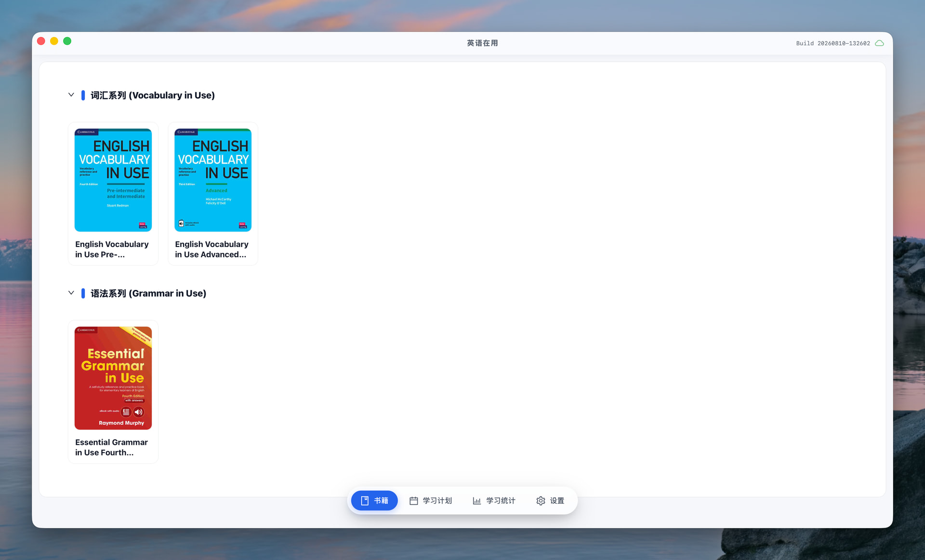This screenshot has height=560, width=925.
Task: Switch to the 学习统计 tab
Action: click(494, 501)
